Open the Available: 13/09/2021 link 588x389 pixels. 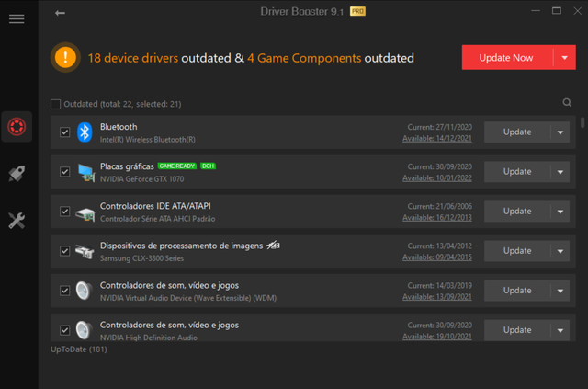[437, 297]
